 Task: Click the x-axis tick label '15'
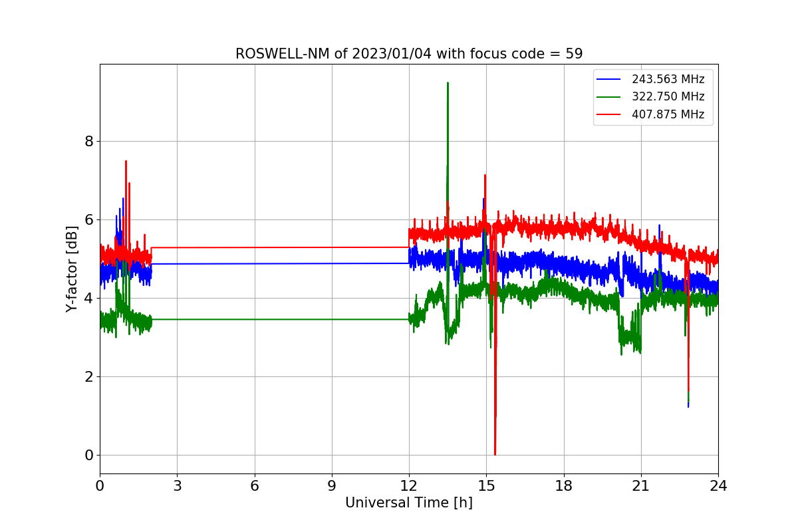[486, 486]
